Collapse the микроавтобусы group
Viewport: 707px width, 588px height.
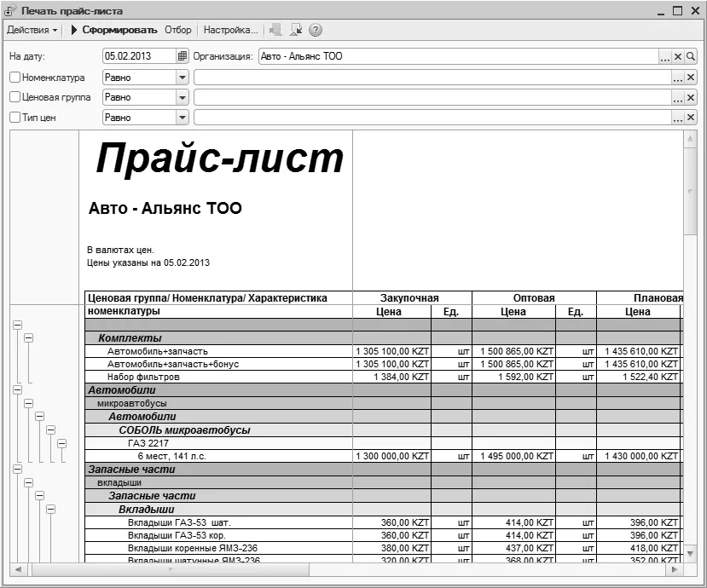tap(28, 403)
